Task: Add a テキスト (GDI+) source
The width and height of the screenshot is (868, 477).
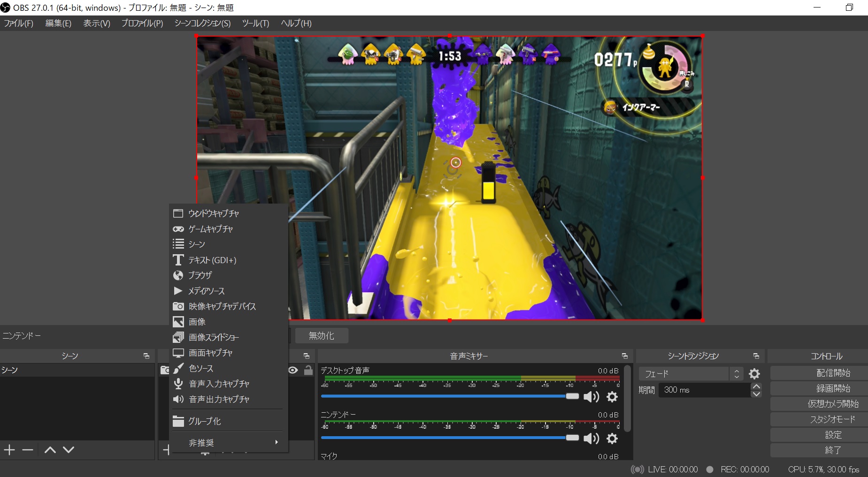Action: [229, 260]
